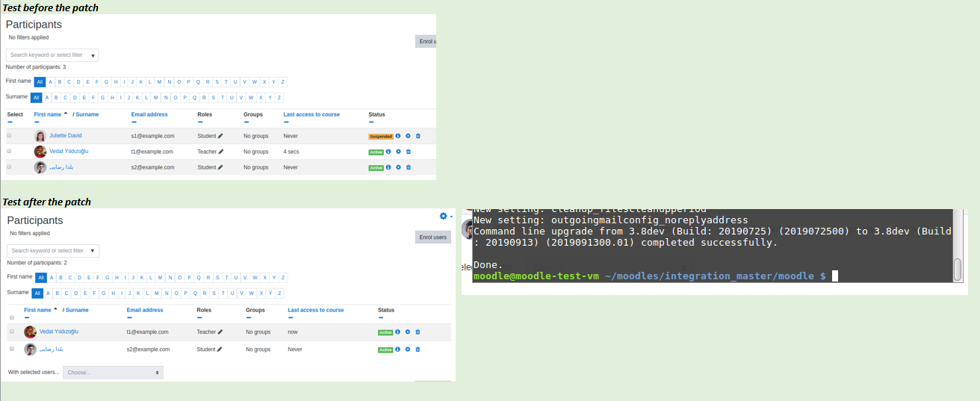Filter surname by 'All' in after-patch page
Image resolution: width=980 pixels, height=401 pixels.
click(37, 293)
